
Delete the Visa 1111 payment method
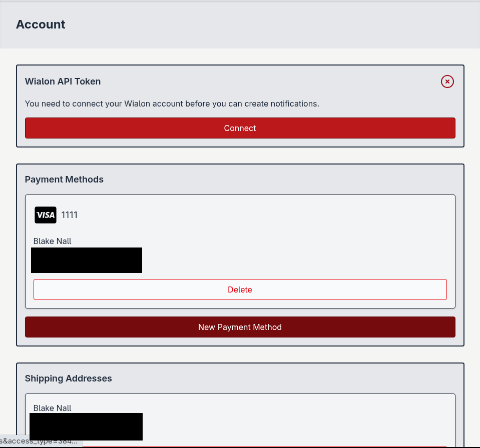click(x=240, y=289)
